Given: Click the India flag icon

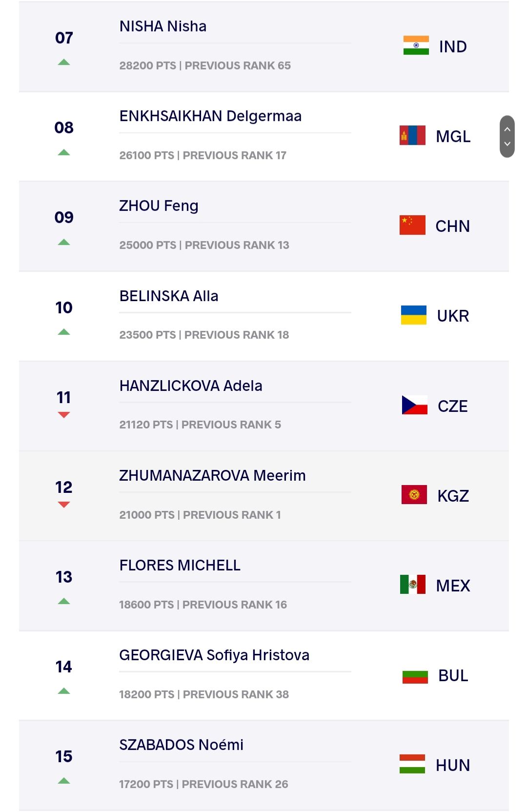Looking at the screenshot, I should coord(416,45).
